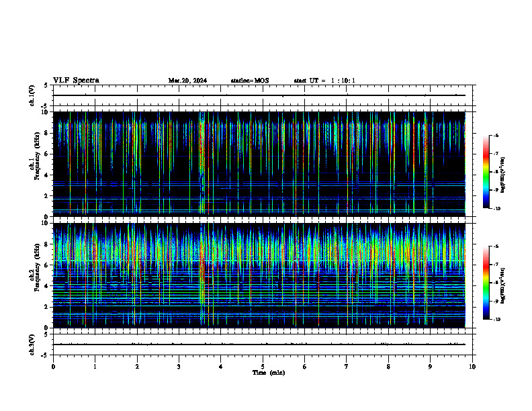Click the time axis tick label "2"

click(x=137, y=367)
